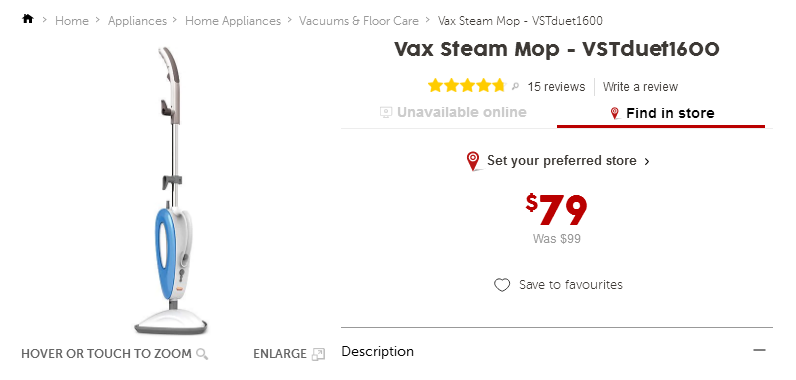Image resolution: width=796 pixels, height=380 pixels.
Task: Click the heart favourites icon
Action: click(502, 286)
